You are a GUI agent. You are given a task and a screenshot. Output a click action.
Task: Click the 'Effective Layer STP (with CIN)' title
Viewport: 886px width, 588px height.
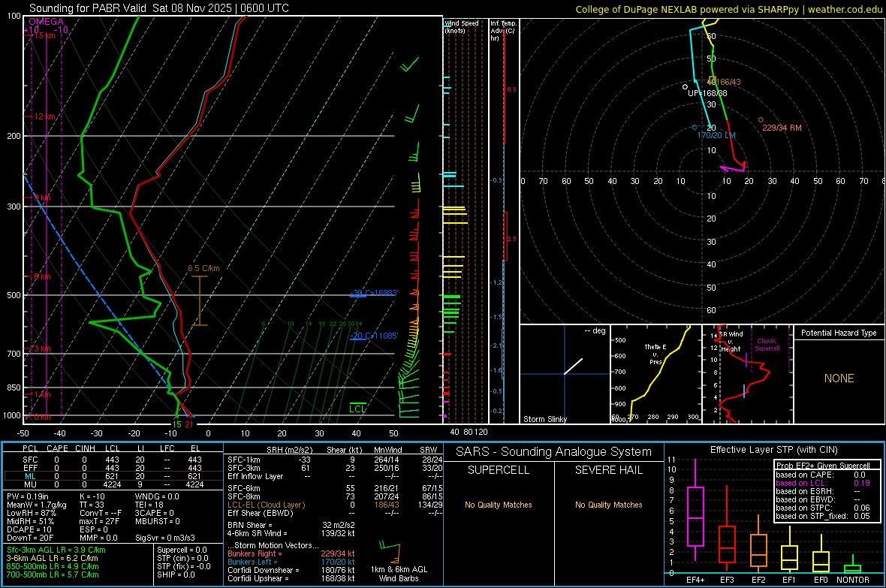773,450
